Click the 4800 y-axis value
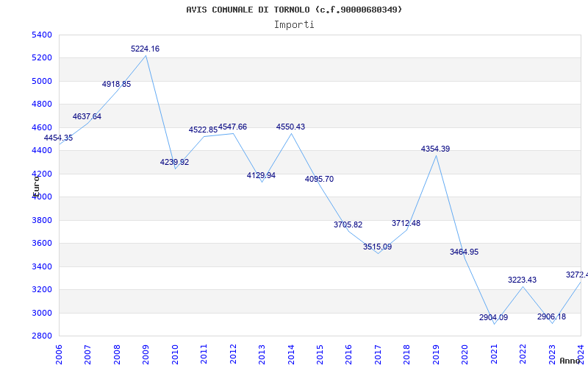588x368 pixels. 42,105
